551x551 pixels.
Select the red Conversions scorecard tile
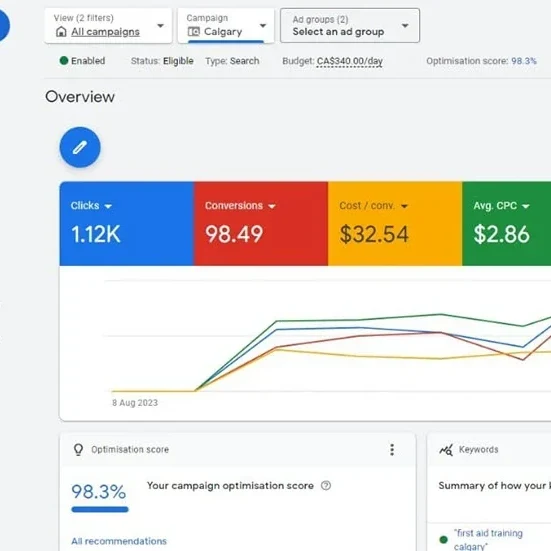(x=261, y=223)
